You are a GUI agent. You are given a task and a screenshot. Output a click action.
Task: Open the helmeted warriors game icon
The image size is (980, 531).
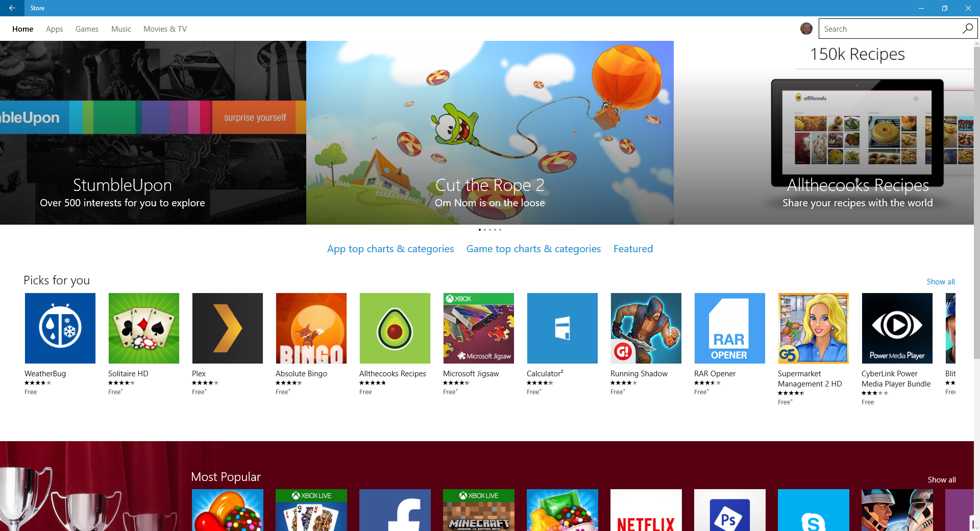click(897, 510)
